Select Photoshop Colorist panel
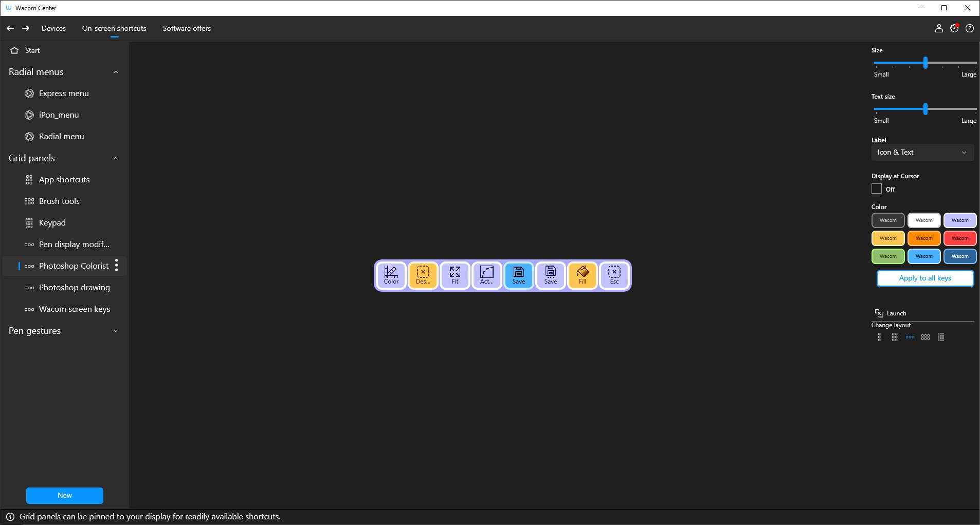 (64, 266)
